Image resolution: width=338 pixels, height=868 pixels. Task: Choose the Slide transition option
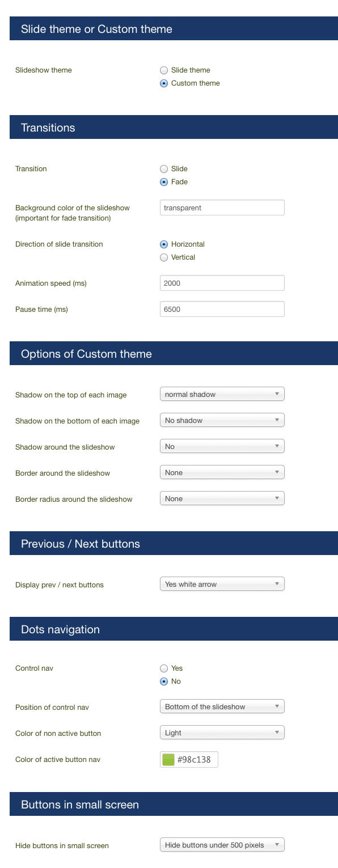(x=164, y=169)
